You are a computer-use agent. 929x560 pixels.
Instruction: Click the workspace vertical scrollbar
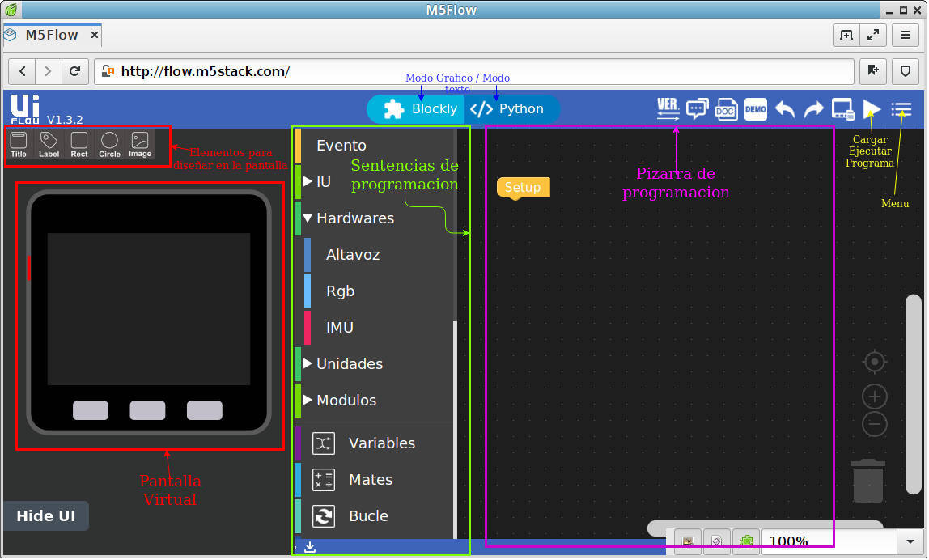point(914,394)
